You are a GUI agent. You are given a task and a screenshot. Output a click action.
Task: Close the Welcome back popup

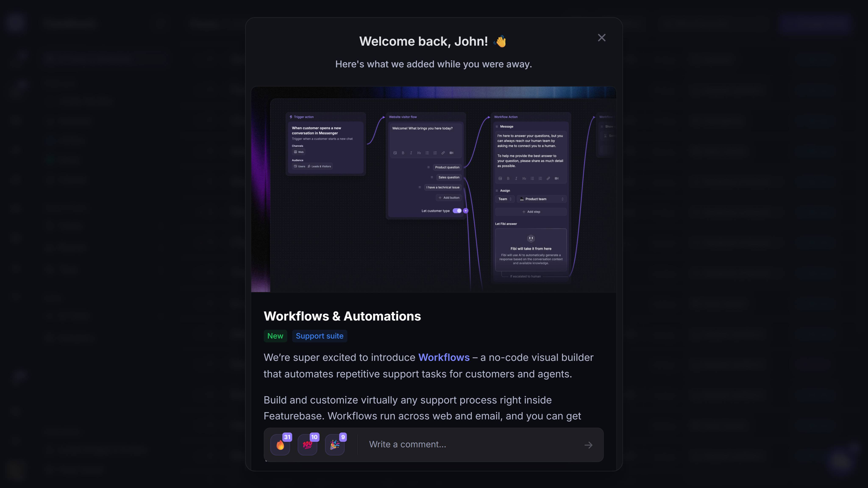pyautogui.click(x=601, y=38)
